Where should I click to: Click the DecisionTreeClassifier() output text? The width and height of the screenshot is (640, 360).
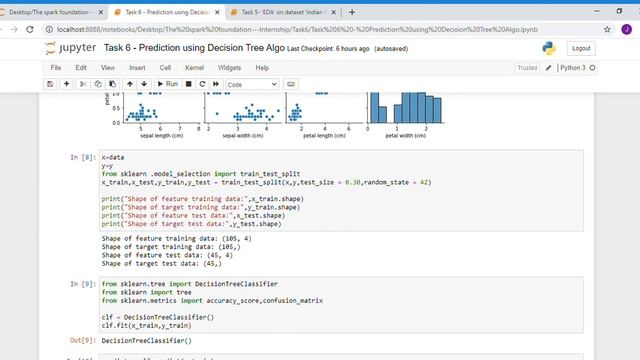tap(147, 340)
